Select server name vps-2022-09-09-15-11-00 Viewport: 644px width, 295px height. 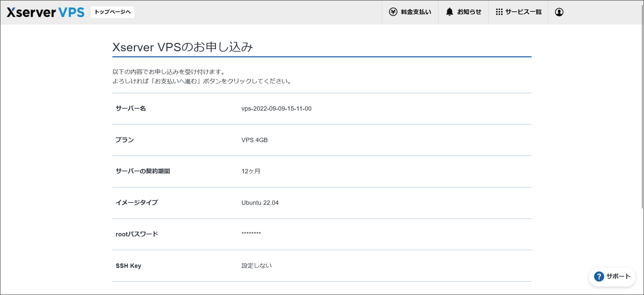point(276,109)
